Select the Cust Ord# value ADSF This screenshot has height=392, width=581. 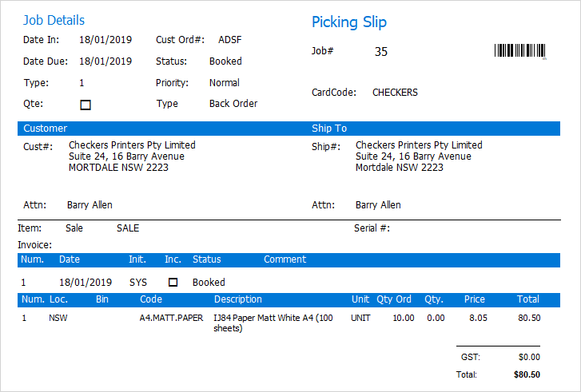tap(229, 39)
